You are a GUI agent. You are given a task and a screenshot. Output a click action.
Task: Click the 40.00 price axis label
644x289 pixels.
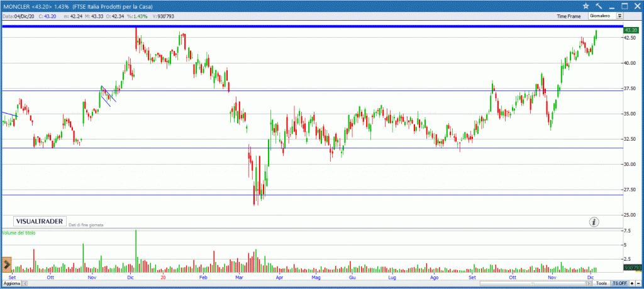click(x=629, y=63)
